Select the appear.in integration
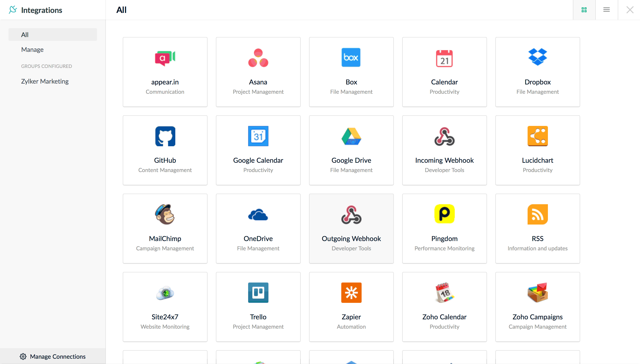The image size is (640, 364). click(x=165, y=72)
